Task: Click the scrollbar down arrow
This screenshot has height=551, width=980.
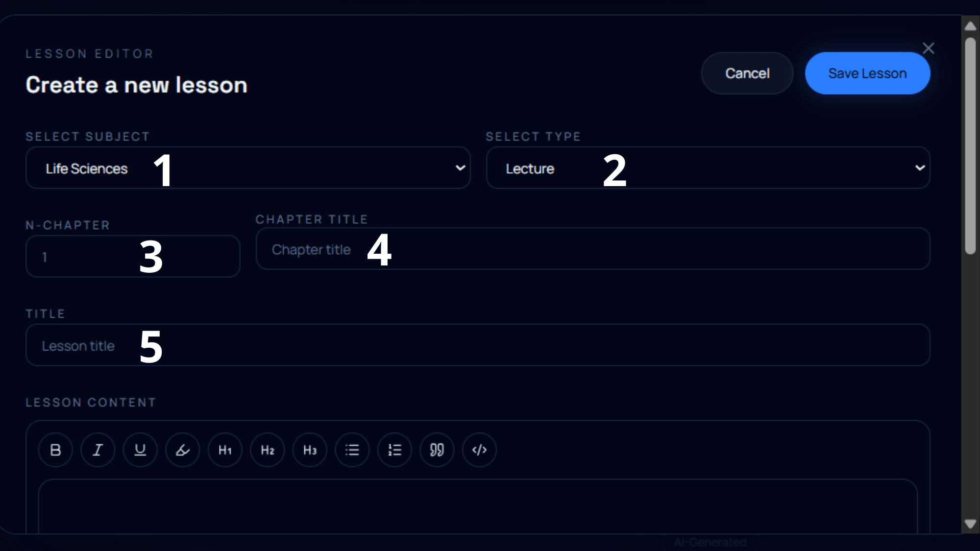Action: pyautogui.click(x=970, y=524)
